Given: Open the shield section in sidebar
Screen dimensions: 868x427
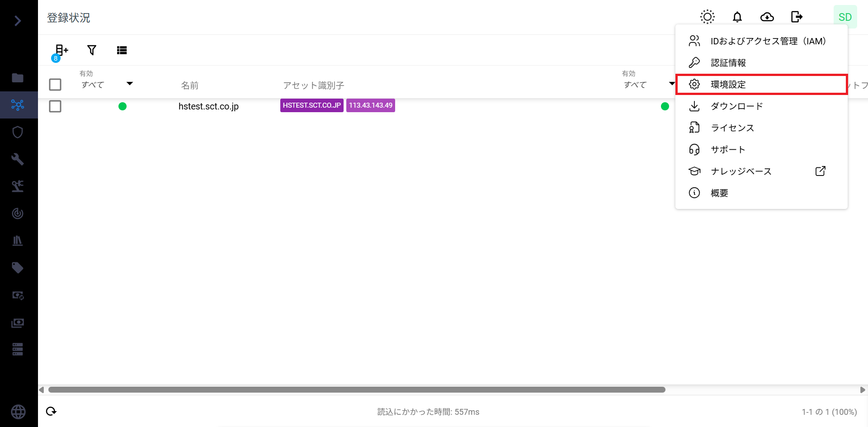Looking at the screenshot, I should pos(18,132).
